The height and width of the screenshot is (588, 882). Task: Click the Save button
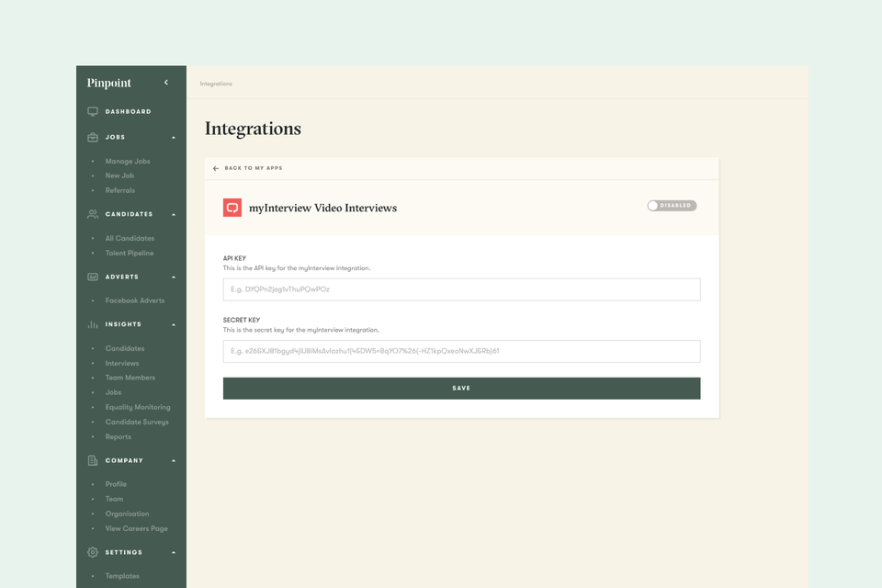click(462, 389)
